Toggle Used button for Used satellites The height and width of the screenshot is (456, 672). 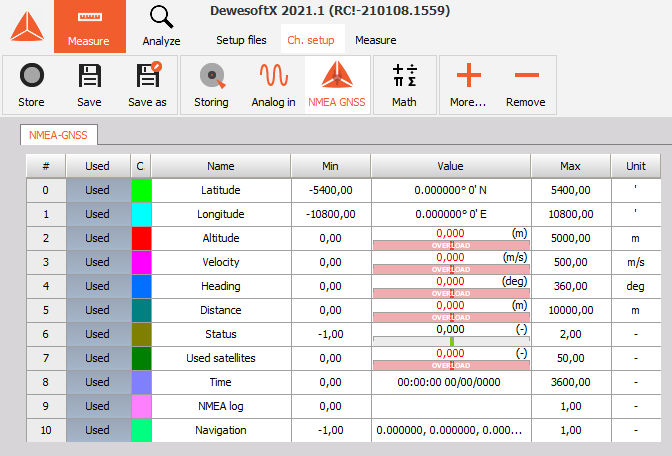coord(98,358)
